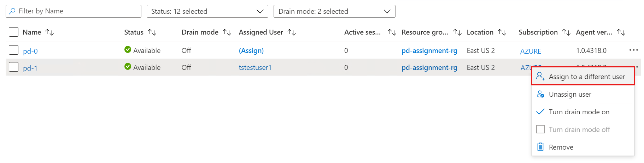Choose Assign to a different user

(586, 77)
